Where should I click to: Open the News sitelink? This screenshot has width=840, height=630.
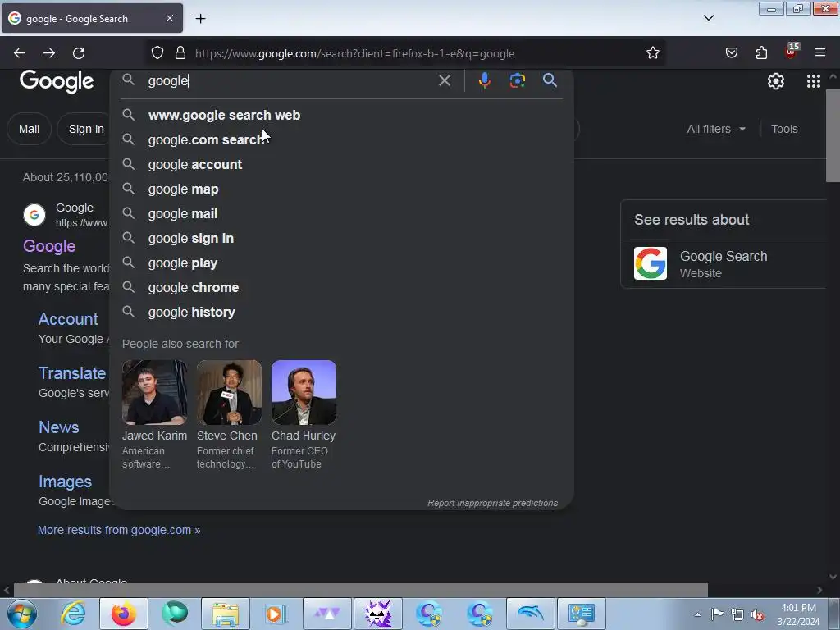(x=59, y=427)
